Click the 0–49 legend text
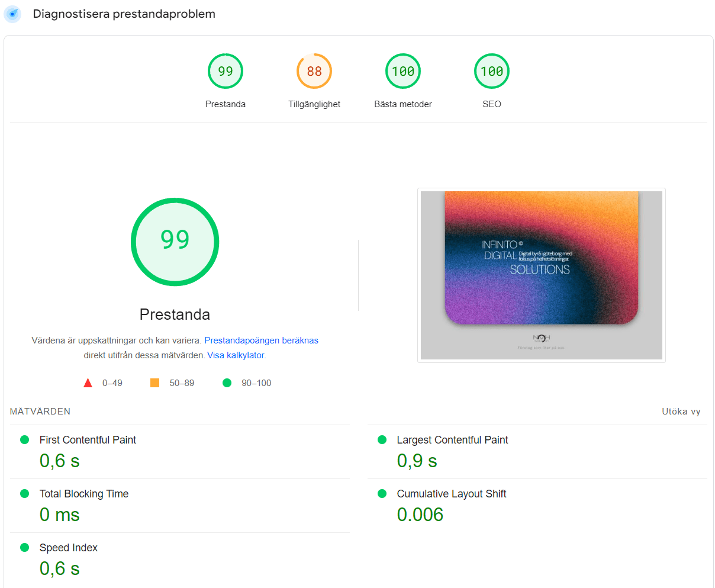 [x=112, y=383]
